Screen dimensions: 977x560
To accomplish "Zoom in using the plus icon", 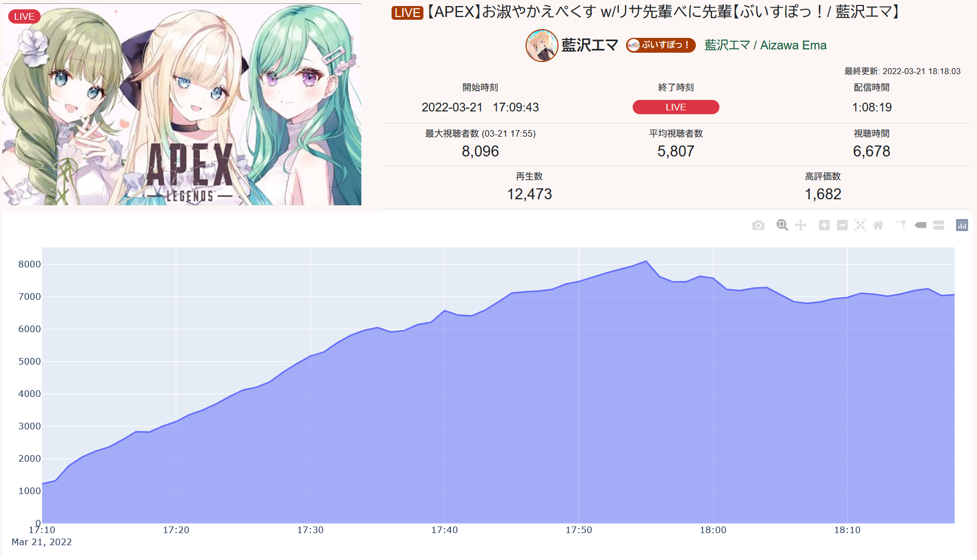I will (x=824, y=225).
